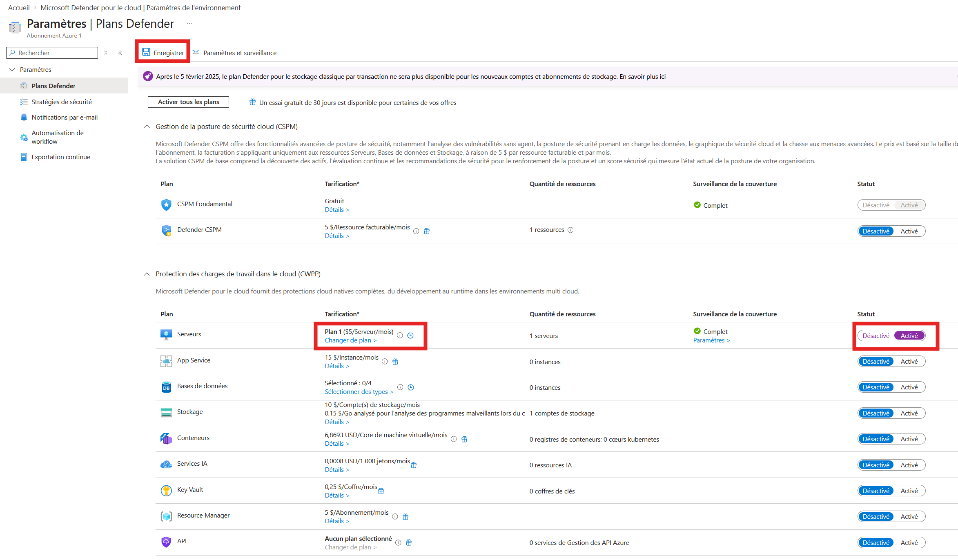Set App Service status to Activé
958x560 pixels.
click(x=909, y=361)
